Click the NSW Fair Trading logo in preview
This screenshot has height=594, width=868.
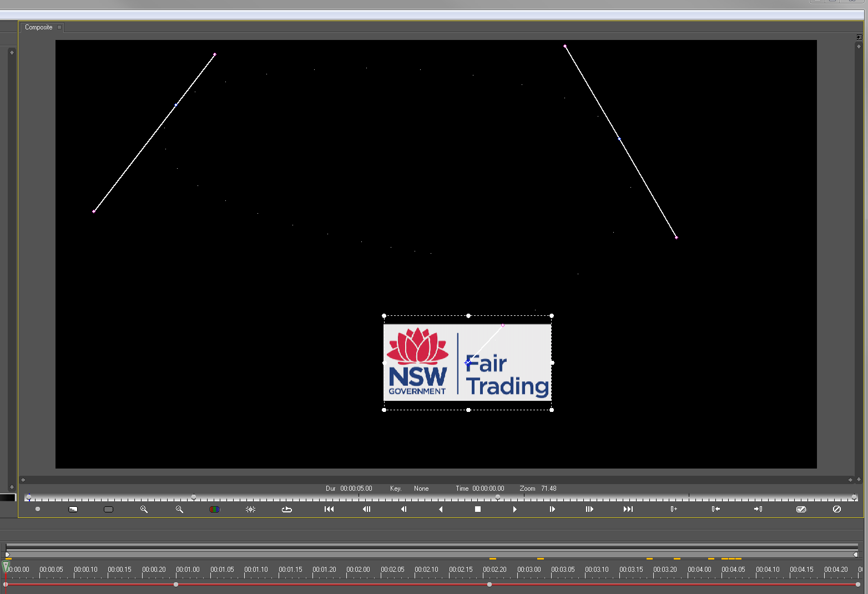coord(467,363)
